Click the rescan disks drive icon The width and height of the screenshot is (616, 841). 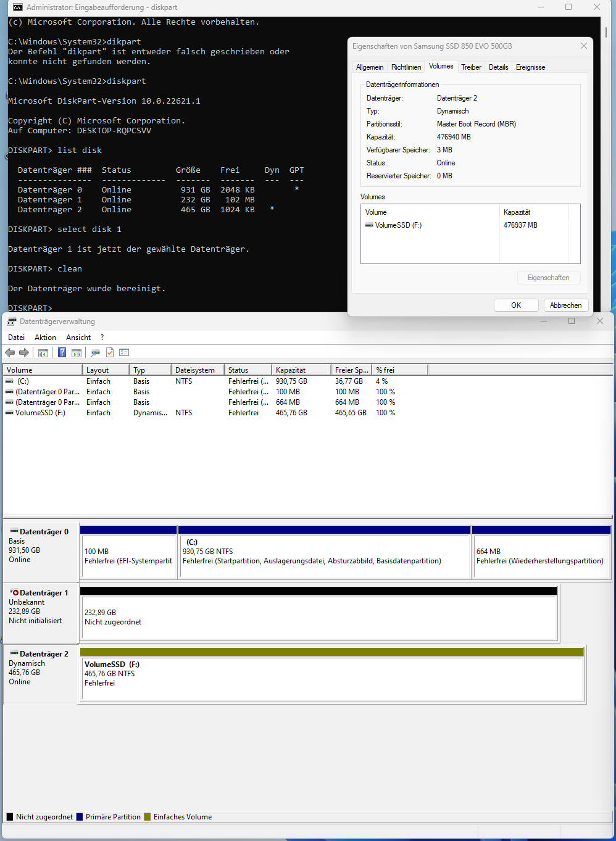tap(95, 353)
